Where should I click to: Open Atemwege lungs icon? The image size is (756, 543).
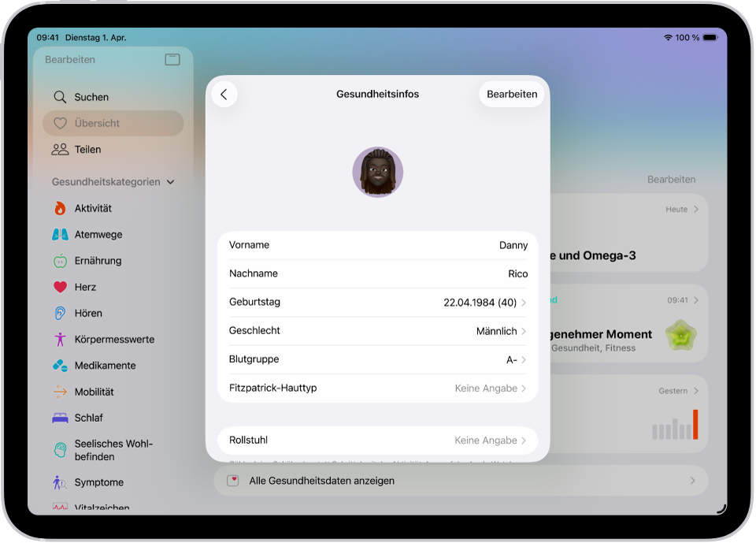pos(60,235)
